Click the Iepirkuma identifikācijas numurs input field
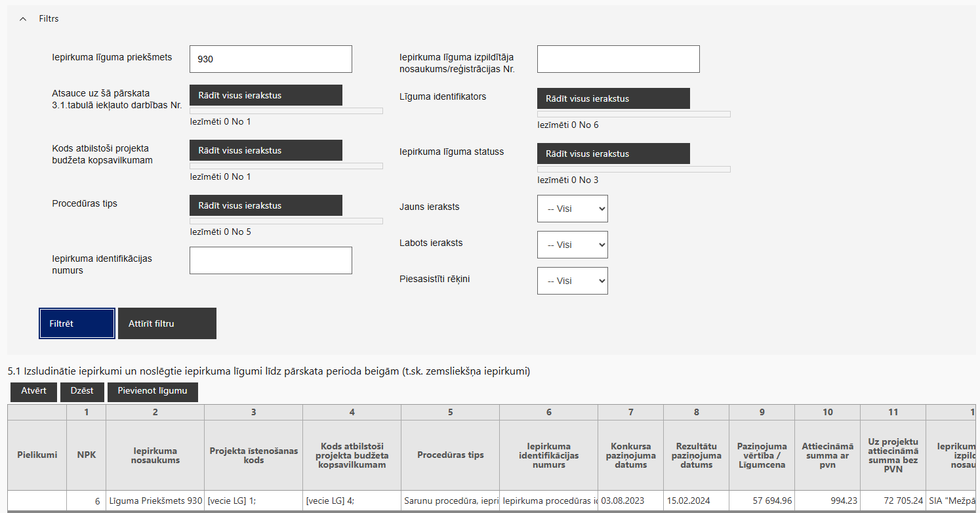Screen dimensions: 980x513 coord(270,260)
